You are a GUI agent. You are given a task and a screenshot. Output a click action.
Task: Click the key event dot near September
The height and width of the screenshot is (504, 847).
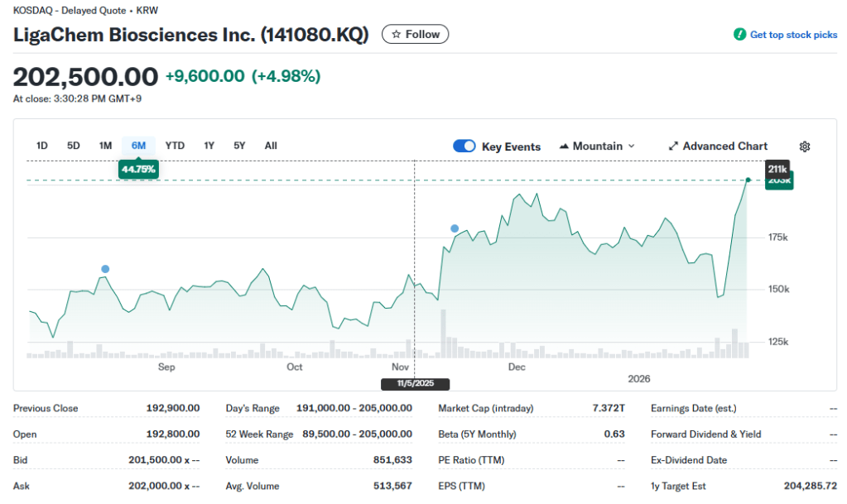[105, 269]
